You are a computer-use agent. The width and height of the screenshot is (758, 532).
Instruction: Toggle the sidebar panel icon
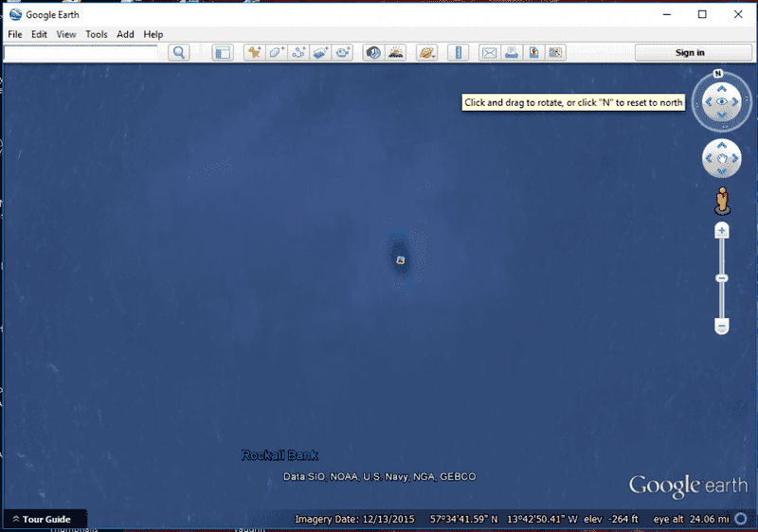point(223,52)
